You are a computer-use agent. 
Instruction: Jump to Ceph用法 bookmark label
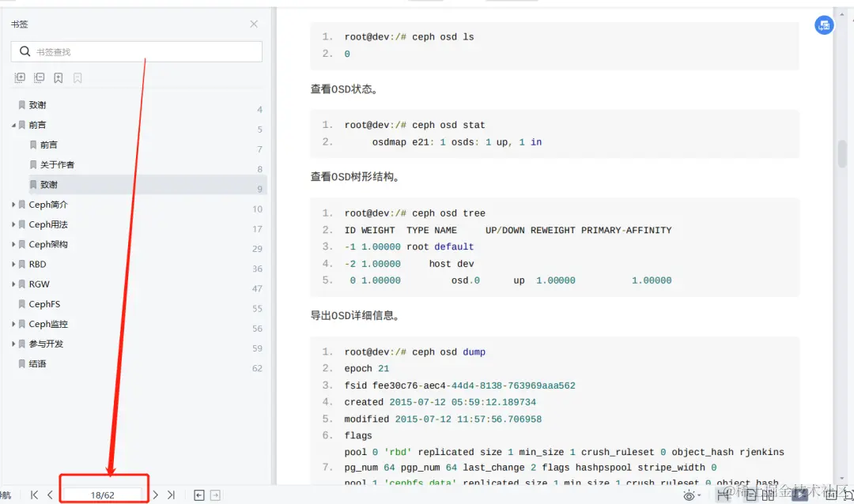pyautogui.click(x=48, y=224)
